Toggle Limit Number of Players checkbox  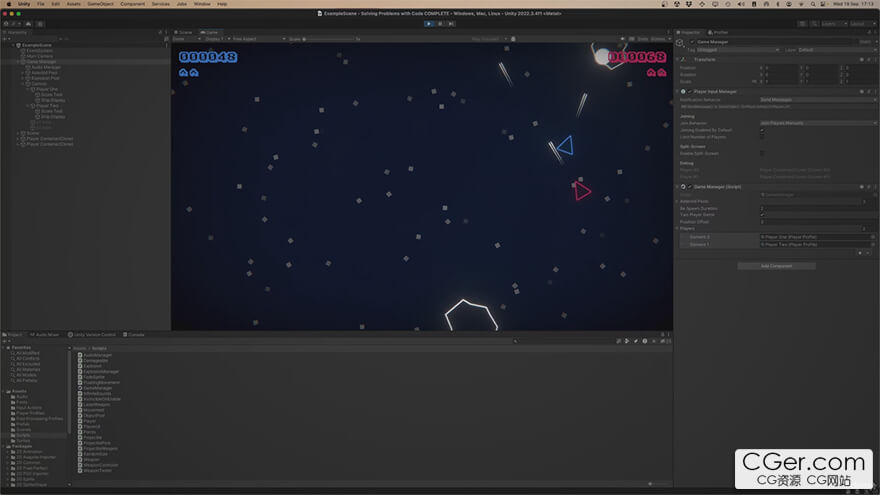coord(762,137)
